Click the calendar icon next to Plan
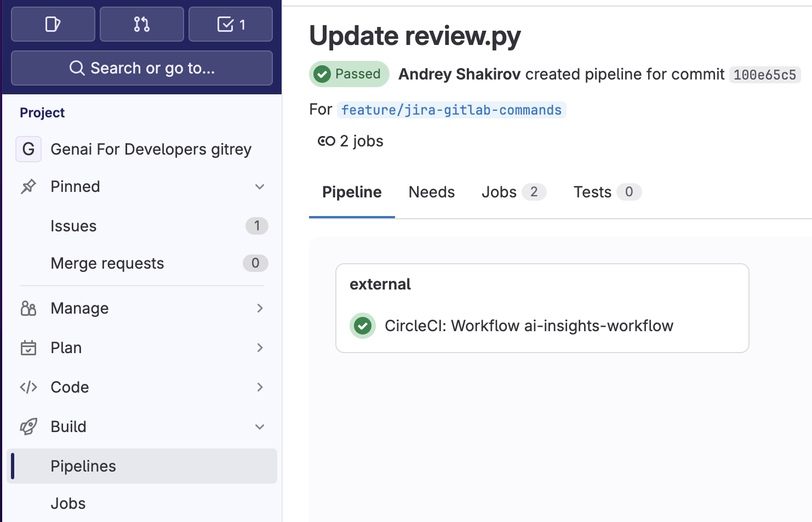The image size is (812, 522). 28,348
